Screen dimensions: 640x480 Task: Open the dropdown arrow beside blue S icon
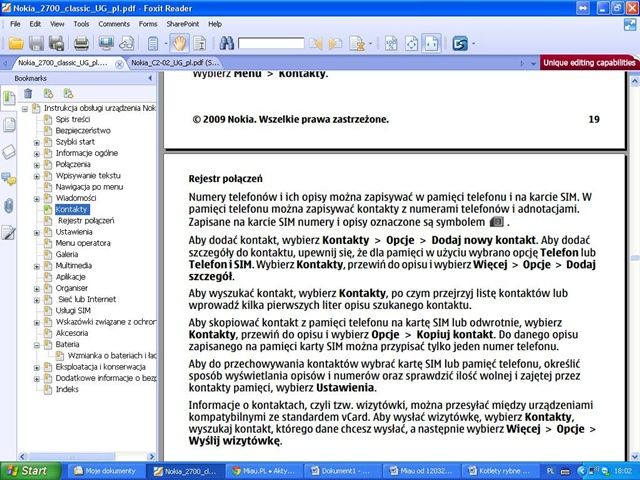[473, 43]
